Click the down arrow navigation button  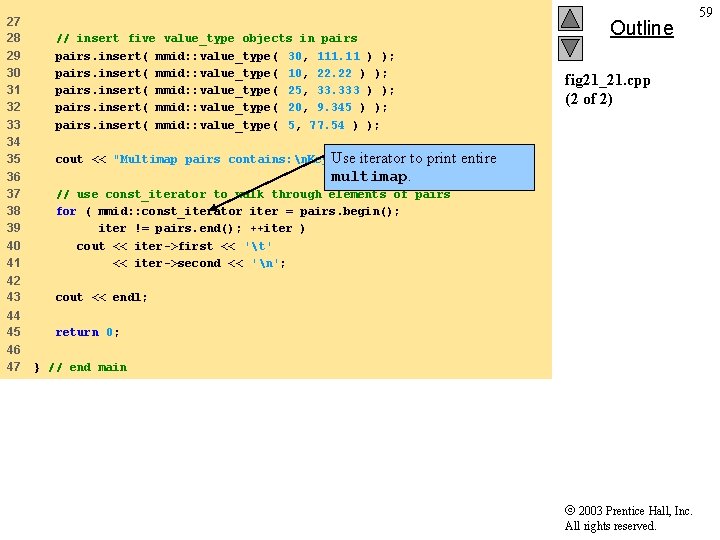(x=570, y=48)
